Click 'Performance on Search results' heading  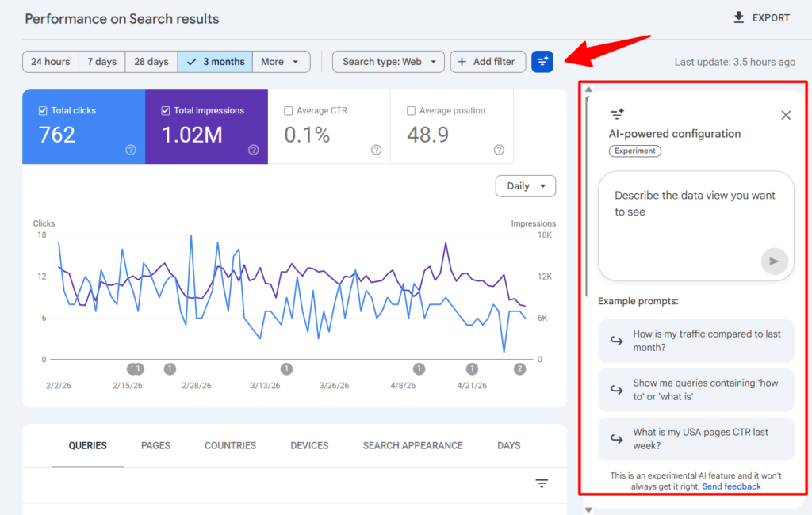coord(122,19)
